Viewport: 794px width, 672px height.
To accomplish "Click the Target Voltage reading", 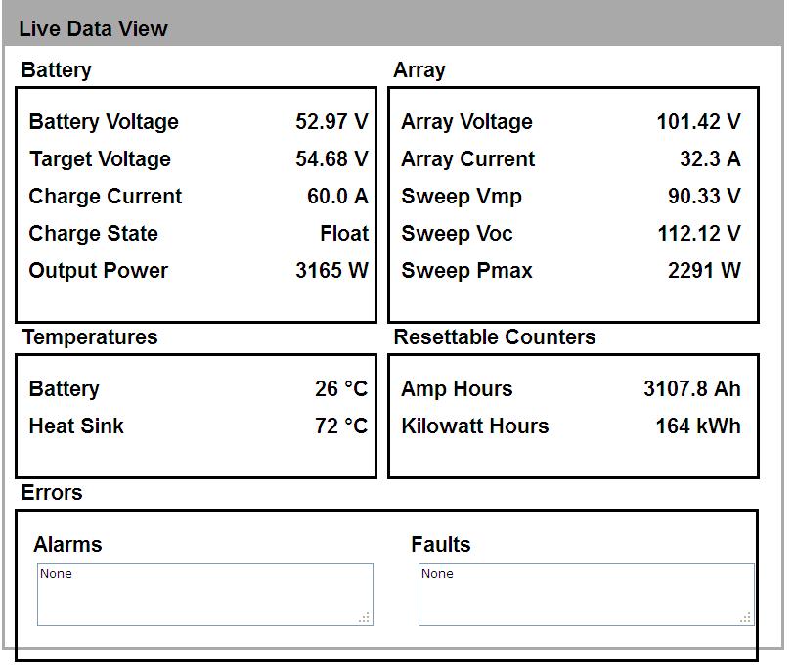I will pyautogui.click(x=331, y=159).
